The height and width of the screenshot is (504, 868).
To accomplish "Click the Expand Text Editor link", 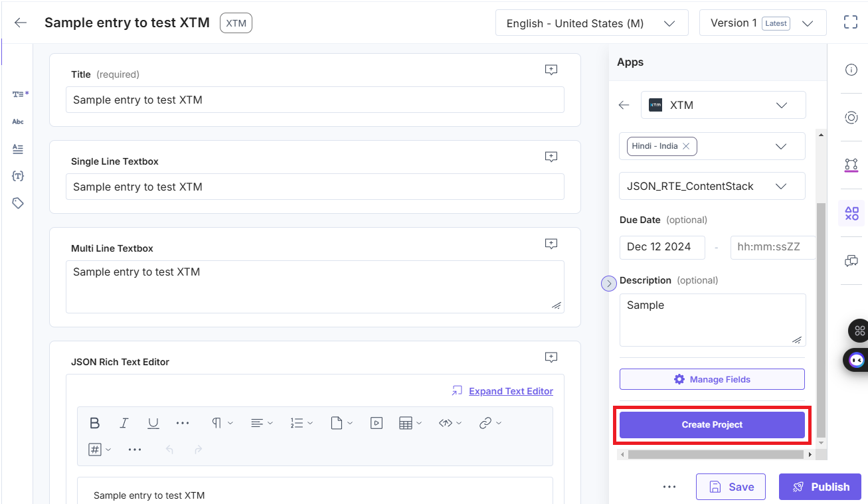I will click(511, 391).
